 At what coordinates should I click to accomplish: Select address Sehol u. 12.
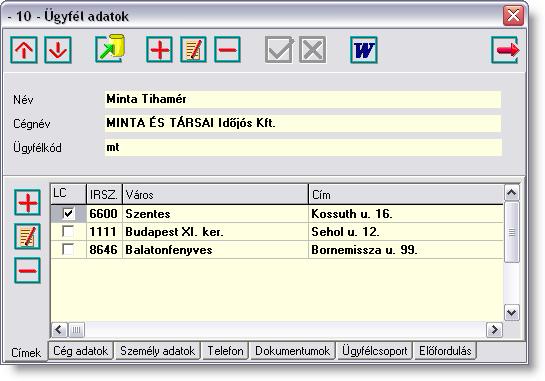(406, 232)
